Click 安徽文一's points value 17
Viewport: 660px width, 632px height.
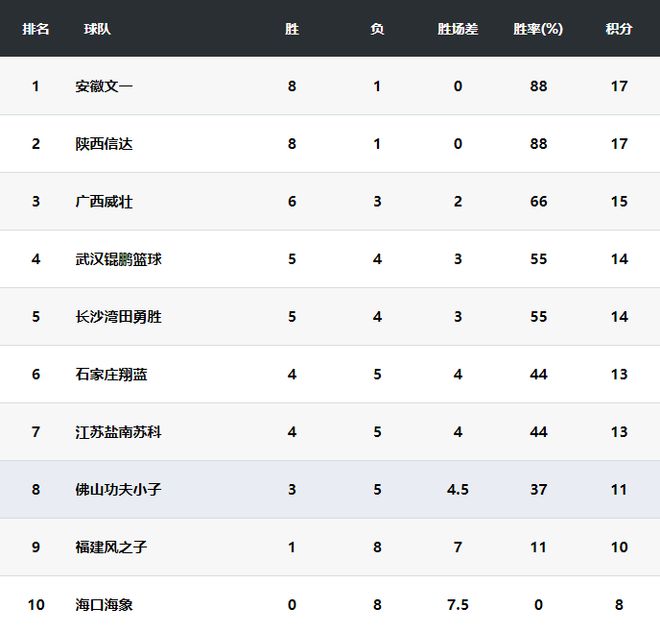pyautogui.click(x=619, y=86)
